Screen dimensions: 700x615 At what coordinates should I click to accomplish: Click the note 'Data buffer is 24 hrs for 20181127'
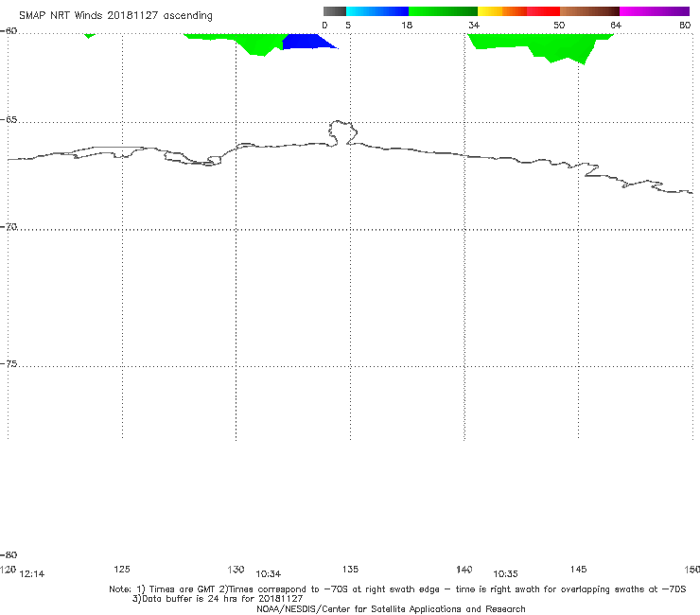pos(222,599)
